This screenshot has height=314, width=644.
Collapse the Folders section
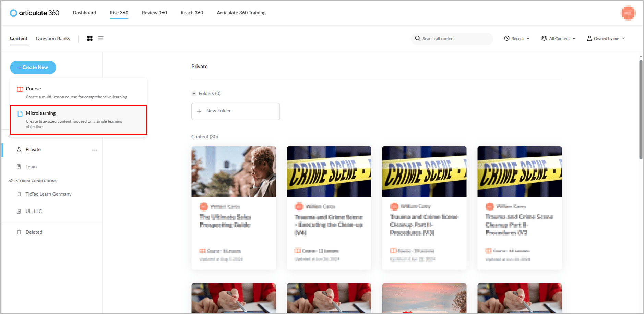coord(194,93)
